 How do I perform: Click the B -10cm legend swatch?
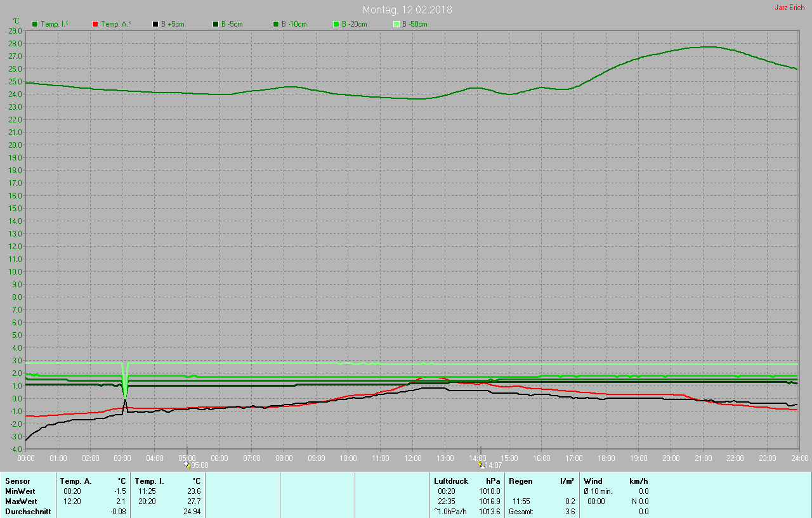click(276, 24)
